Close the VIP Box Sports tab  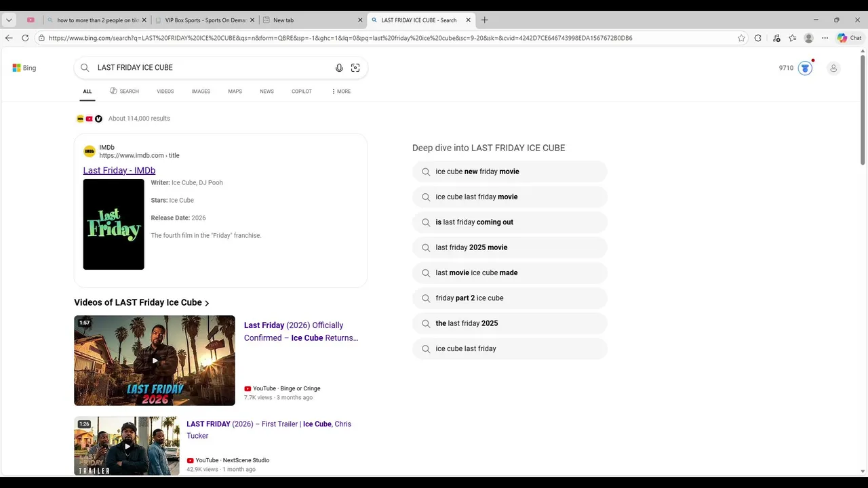[252, 20]
